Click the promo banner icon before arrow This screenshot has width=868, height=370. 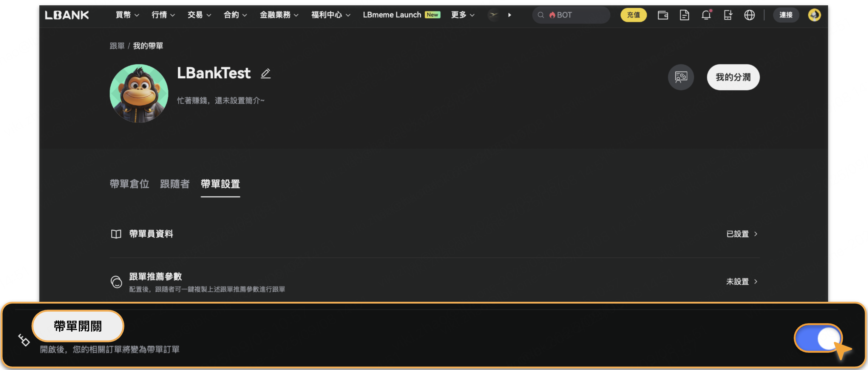[493, 15]
